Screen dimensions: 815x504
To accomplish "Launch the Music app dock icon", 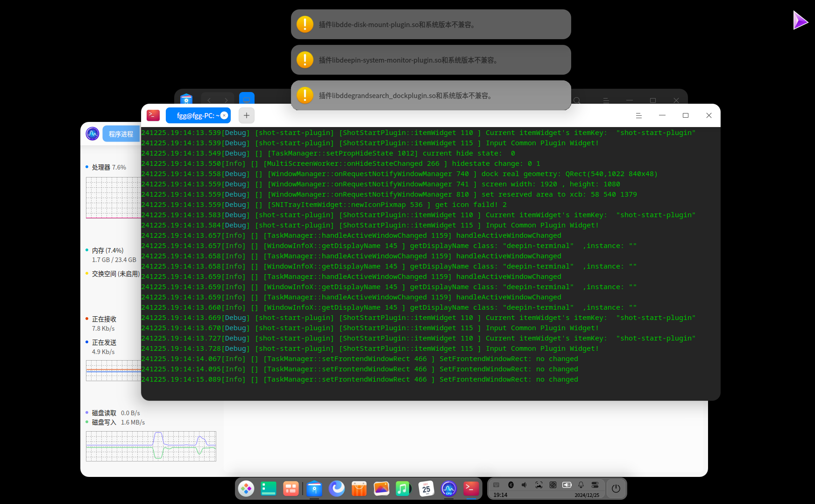I will (x=403, y=489).
